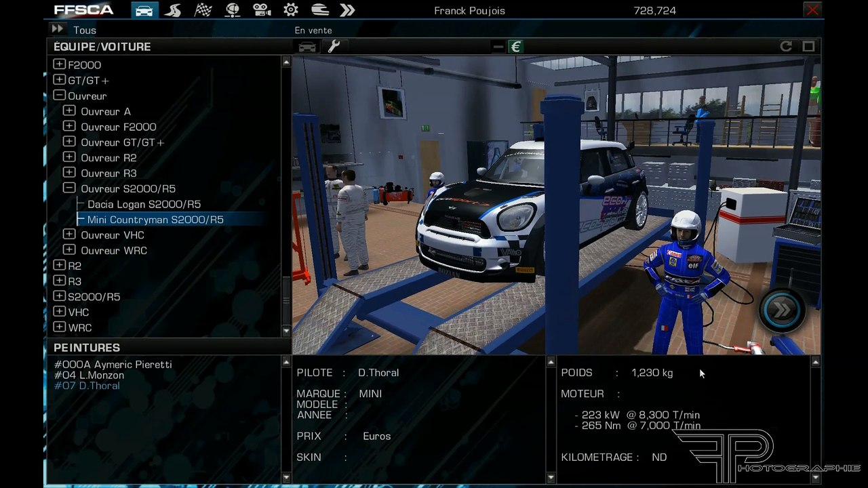Click the 728,724 credits value
The width and height of the screenshot is (868, 488).
[x=654, y=11]
